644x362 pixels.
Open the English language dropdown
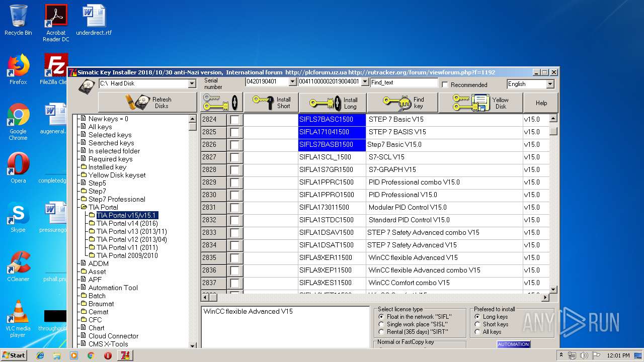[550, 84]
